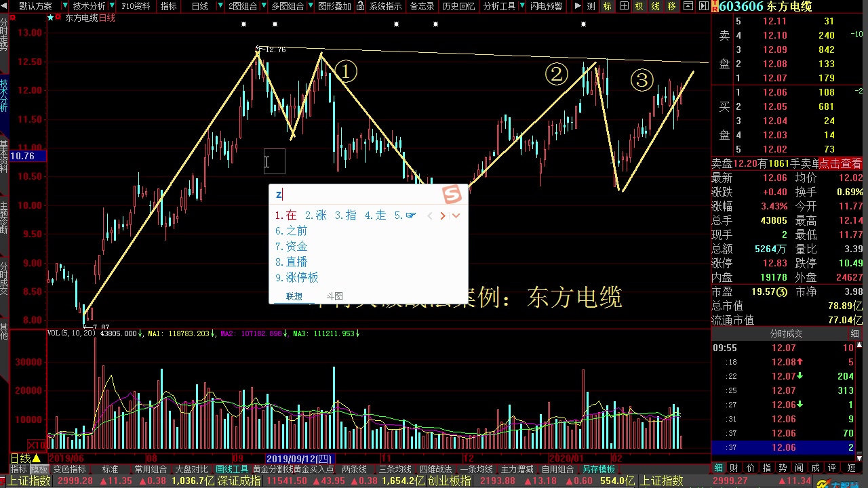868x488 pixels.
Task: Open 备忘录 memo
Action: click(x=422, y=6)
